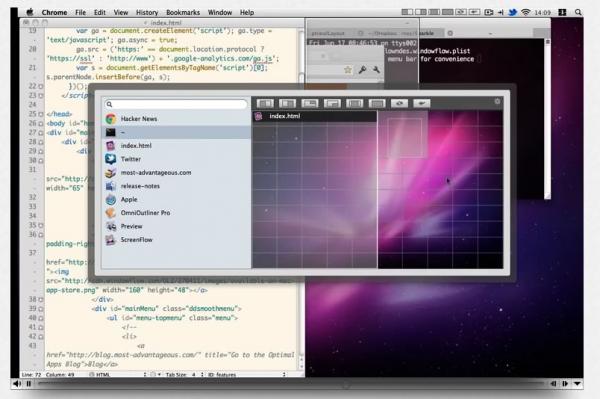Click the second layout preset button in the overlay toolbar
This screenshot has width=600, height=399.
pyautogui.click(x=287, y=103)
